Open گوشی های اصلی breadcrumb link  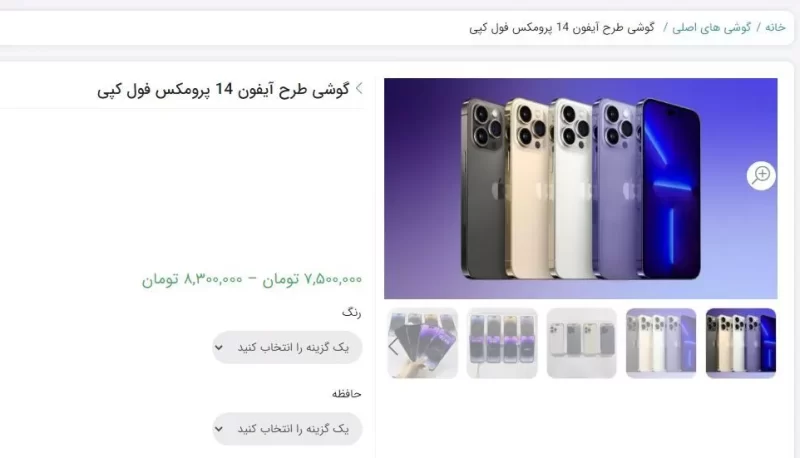[712, 28]
